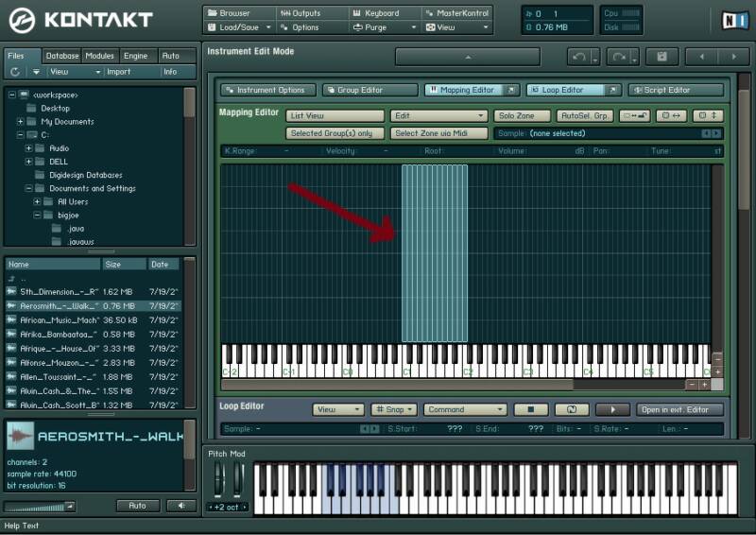Open the Script Editor tab
The width and height of the screenshot is (756, 535).
(676, 90)
